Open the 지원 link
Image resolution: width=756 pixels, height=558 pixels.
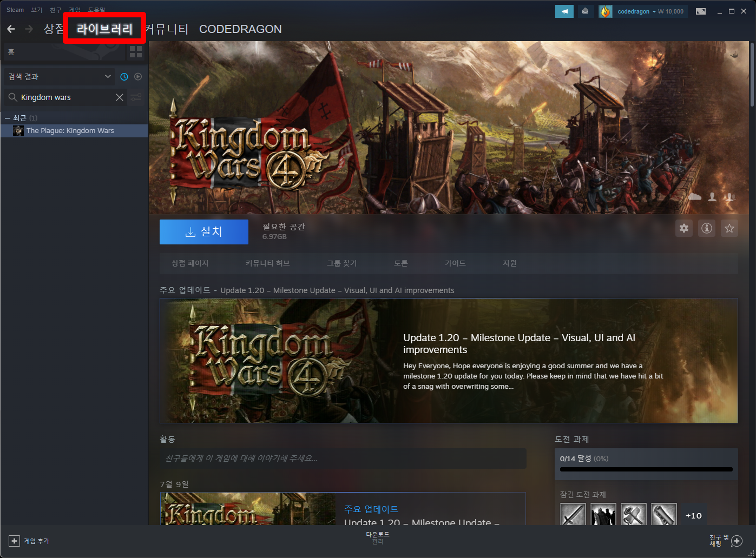(510, 263)
